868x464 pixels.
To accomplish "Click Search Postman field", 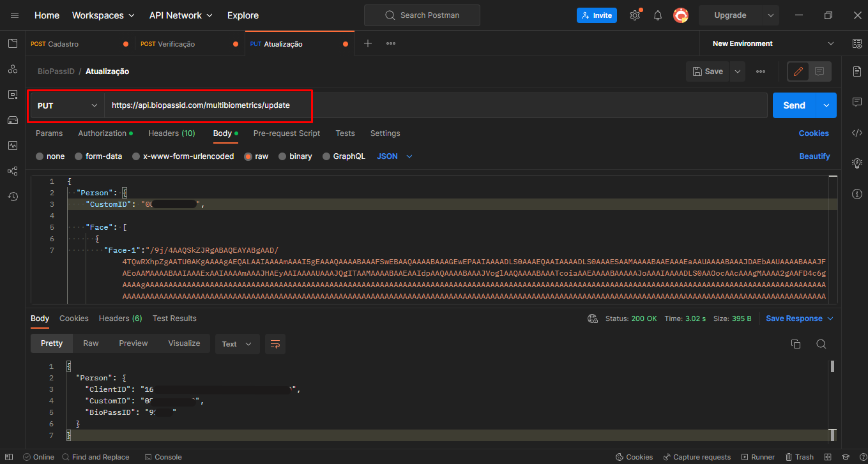I will coord(422,15).
